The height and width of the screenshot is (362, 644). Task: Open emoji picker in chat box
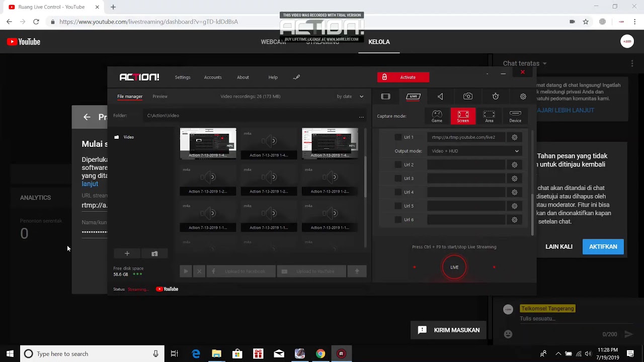click(508, 334)
